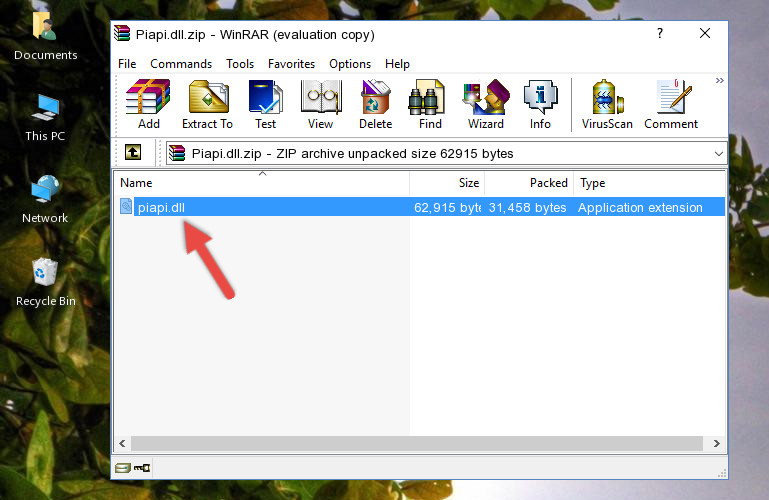
Task: Click the 62,915 bytes size cell
Action: (x=447, y=207)
